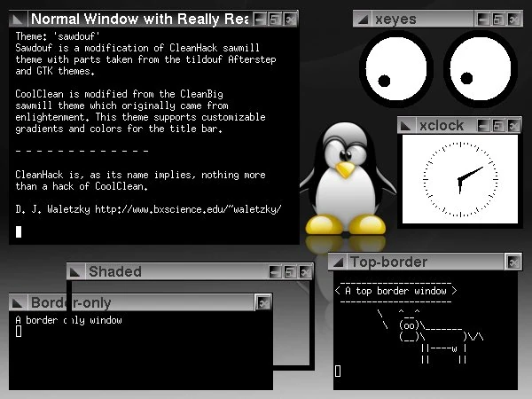The width and height of the screenshot is (532, 399).
Task: Click the solid cursor block in Normal Window
Action: tap(19, 231)
